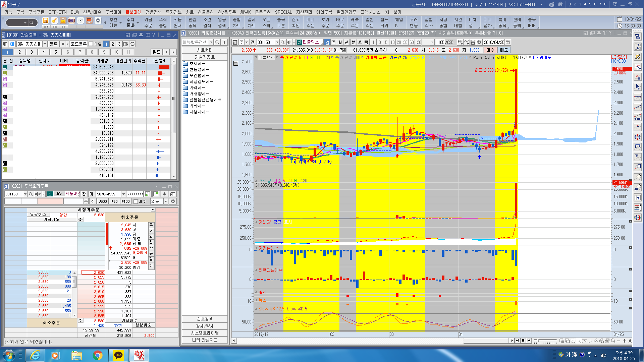Screen dimensions: 644x362
Task: Toggle the 예상 checkbox in watchlist
Action: (91, 44)
